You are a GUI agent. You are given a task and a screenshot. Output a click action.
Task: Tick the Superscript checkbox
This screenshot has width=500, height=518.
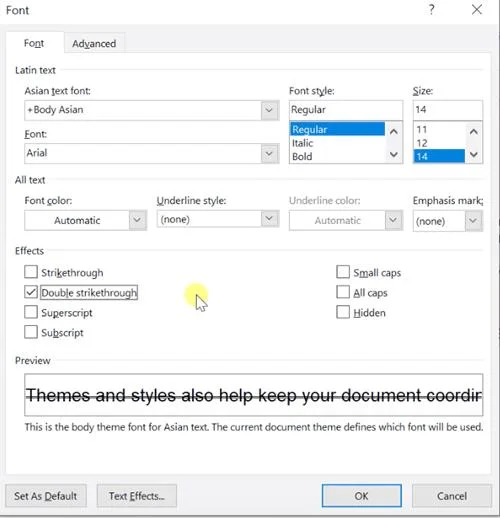31,312
